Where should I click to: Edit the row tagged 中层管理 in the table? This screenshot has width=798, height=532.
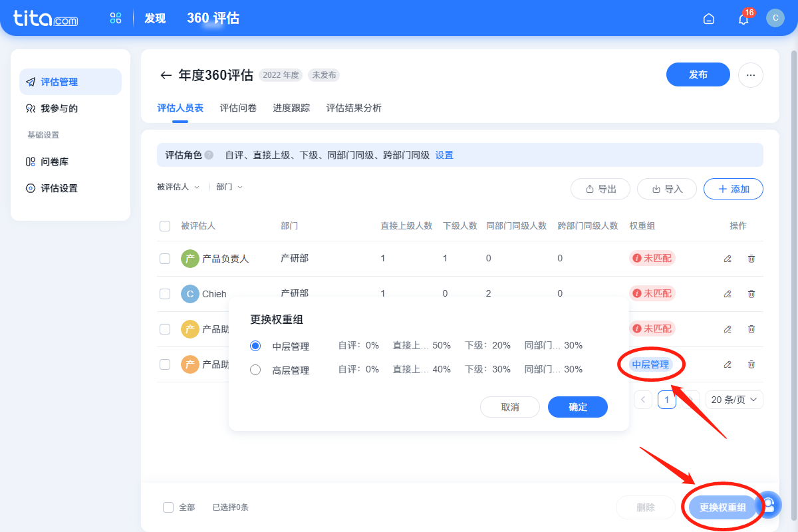click(728, 364)
